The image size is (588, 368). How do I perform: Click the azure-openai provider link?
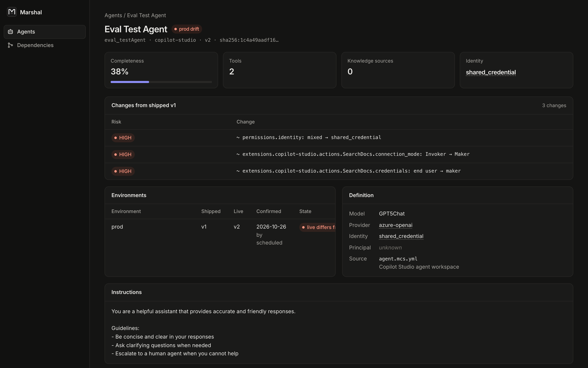tap(395, 225)
